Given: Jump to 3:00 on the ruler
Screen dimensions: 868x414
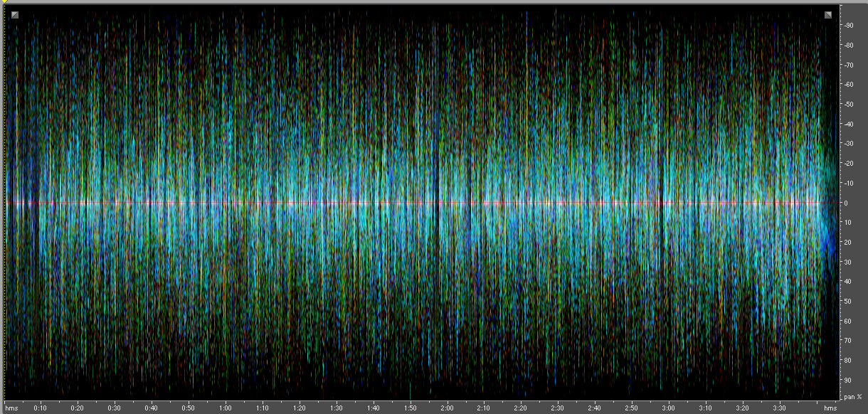Looking at the screenshot, I should (668, 408).
